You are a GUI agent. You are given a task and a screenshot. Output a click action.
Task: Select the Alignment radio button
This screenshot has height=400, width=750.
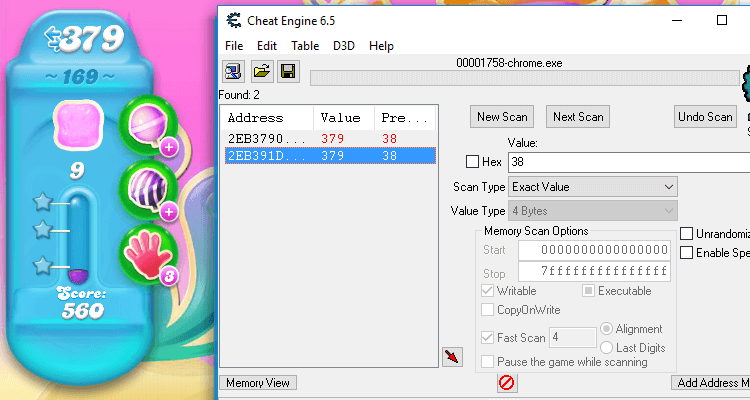coord(607,329)
